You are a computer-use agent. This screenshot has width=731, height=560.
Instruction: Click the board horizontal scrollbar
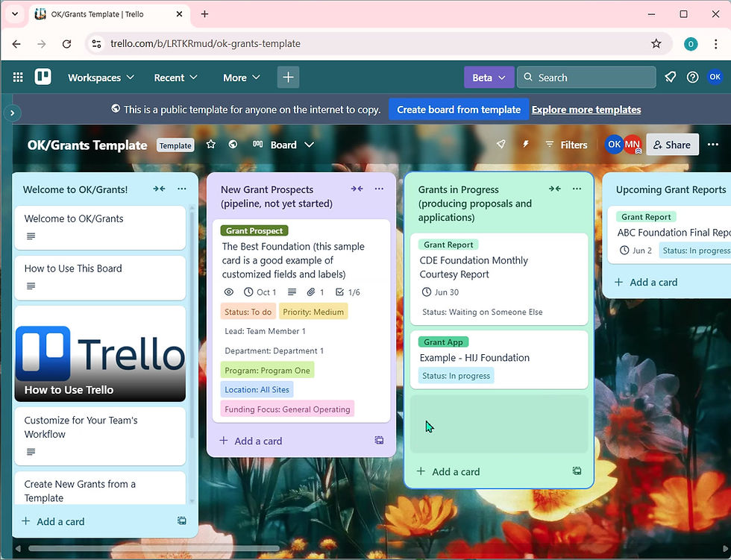pyautogui.click(x=154, y=548)
